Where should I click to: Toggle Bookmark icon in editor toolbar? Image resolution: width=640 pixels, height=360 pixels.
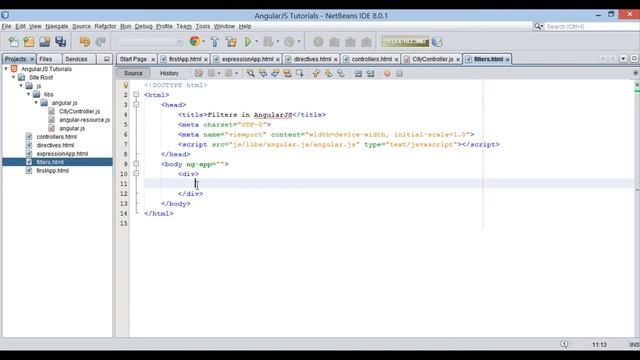pos(340,73)
